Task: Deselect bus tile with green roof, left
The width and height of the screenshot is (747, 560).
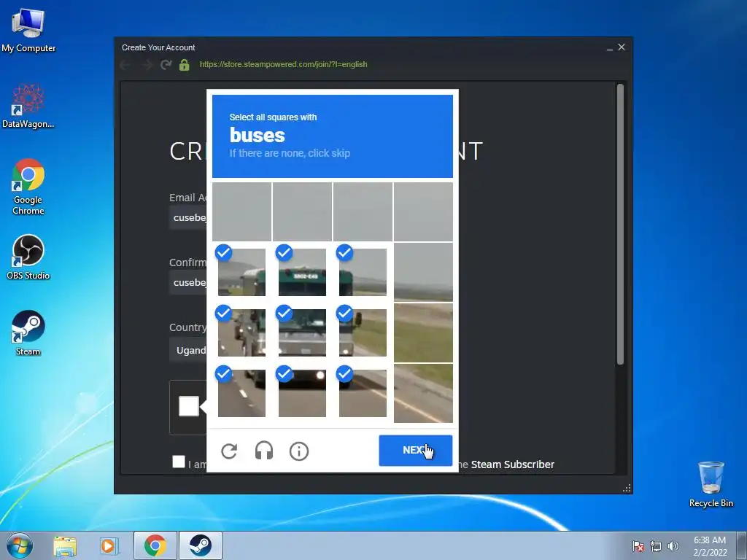Action: 241,272
